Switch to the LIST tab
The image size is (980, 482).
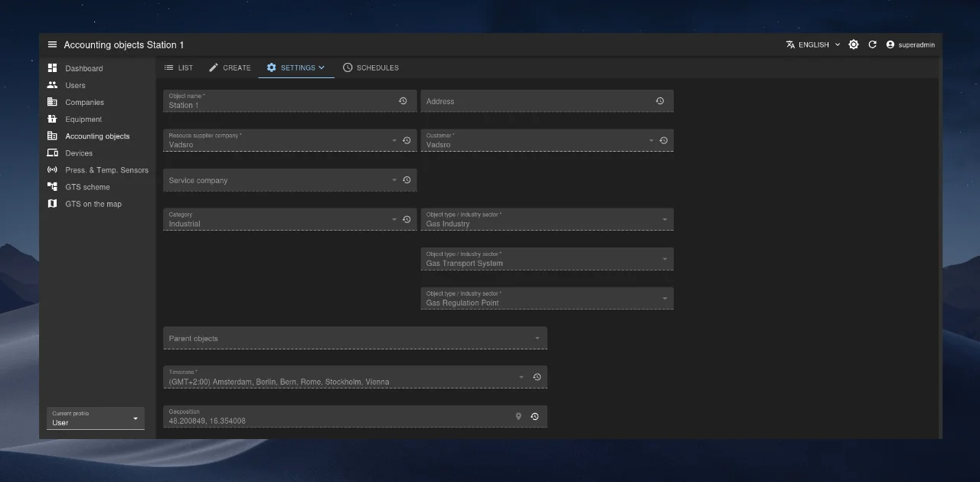178,67
